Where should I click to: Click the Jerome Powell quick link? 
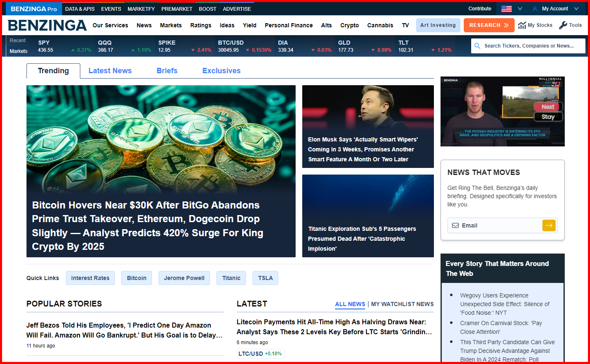[x=184, y=278]
